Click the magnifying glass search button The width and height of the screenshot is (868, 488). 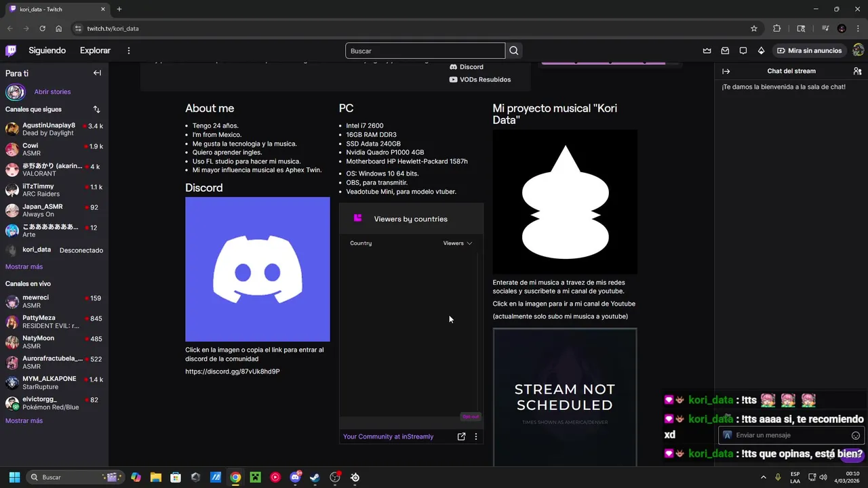[x=514, y=51]
